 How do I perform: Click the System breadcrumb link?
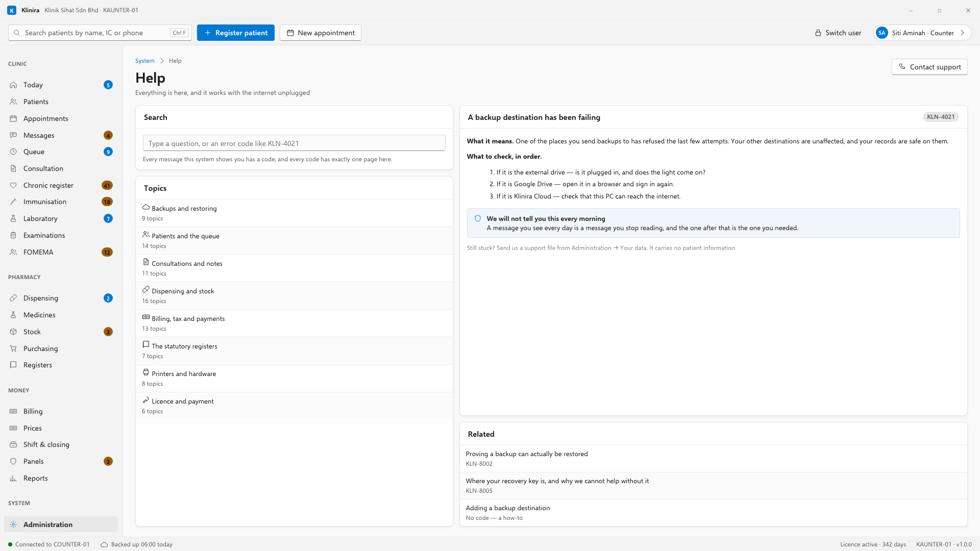pyautogui.click(x=145, y=61)
